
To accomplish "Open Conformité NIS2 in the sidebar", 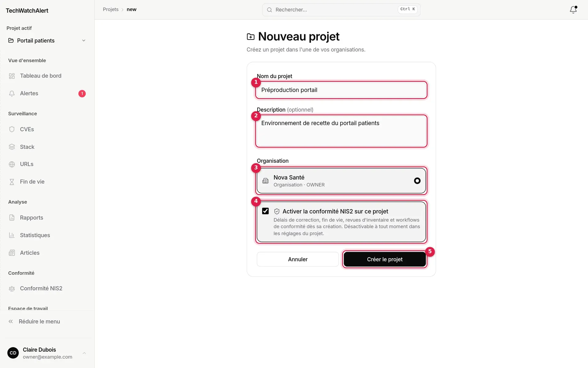I will [47, 289].
